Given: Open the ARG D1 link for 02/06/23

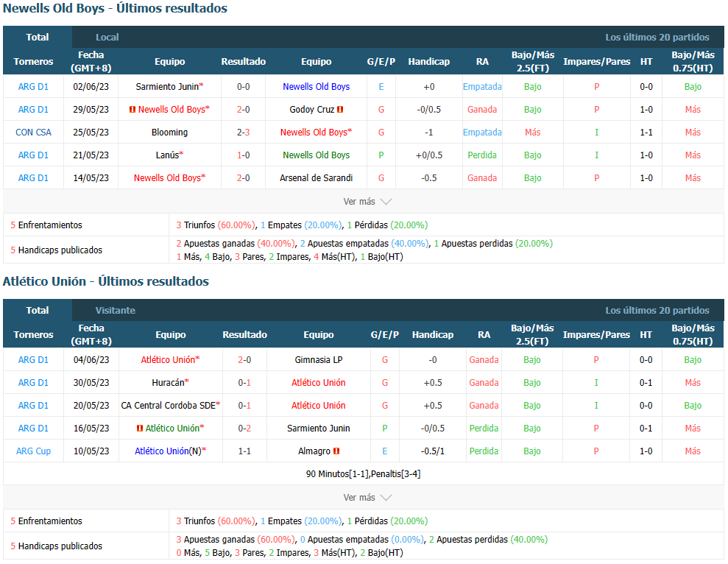Looking at the screenshot, I should 33,87.
